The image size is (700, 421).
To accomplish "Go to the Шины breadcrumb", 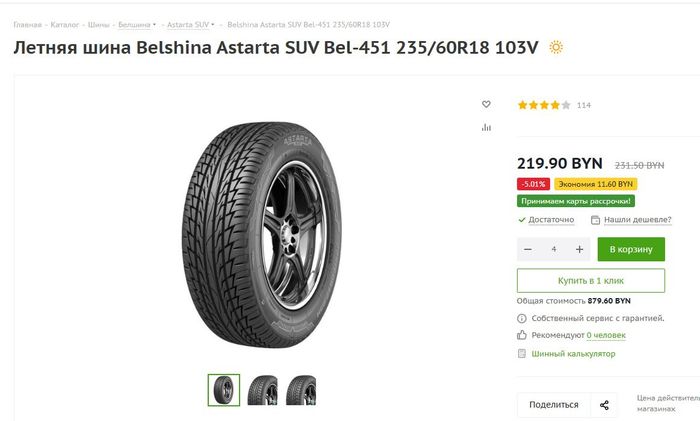I will (x=98, y=24).
